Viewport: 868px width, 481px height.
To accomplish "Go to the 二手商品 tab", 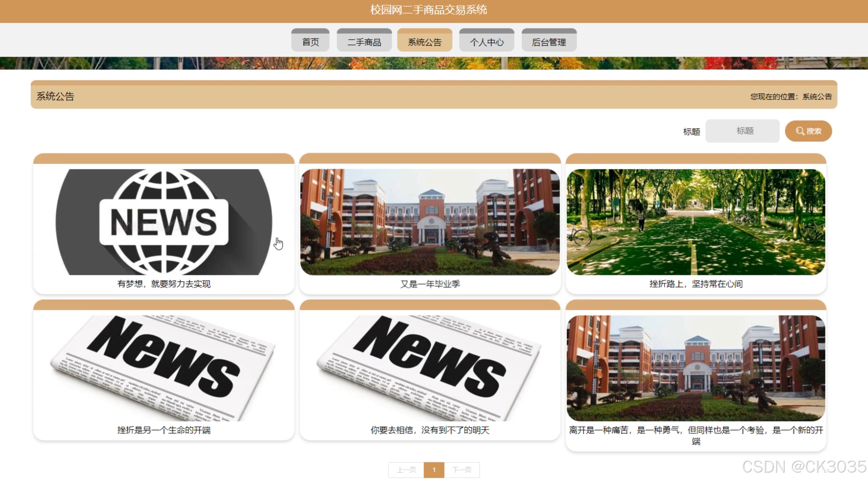I will [x=364, y=42].
